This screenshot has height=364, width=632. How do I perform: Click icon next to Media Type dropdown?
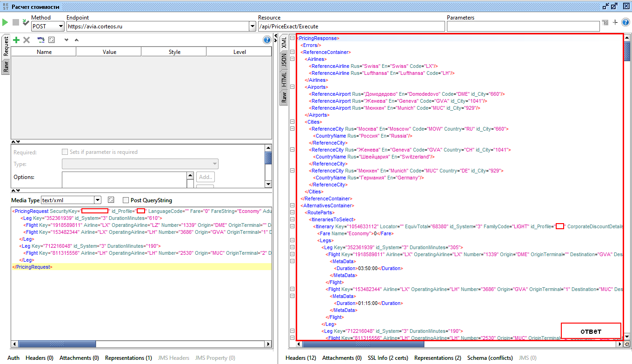[111, 200]
